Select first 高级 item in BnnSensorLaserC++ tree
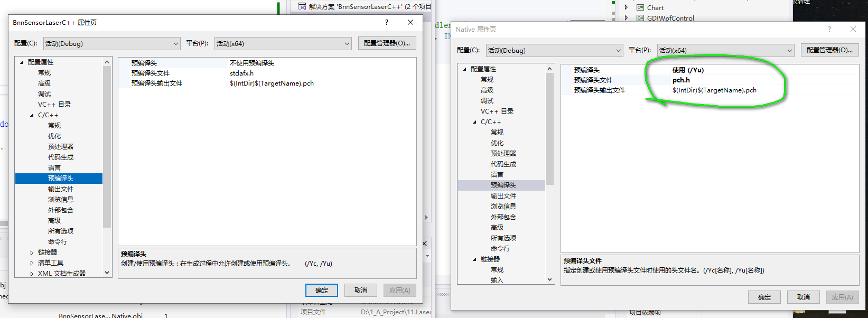 pos(44,83)
